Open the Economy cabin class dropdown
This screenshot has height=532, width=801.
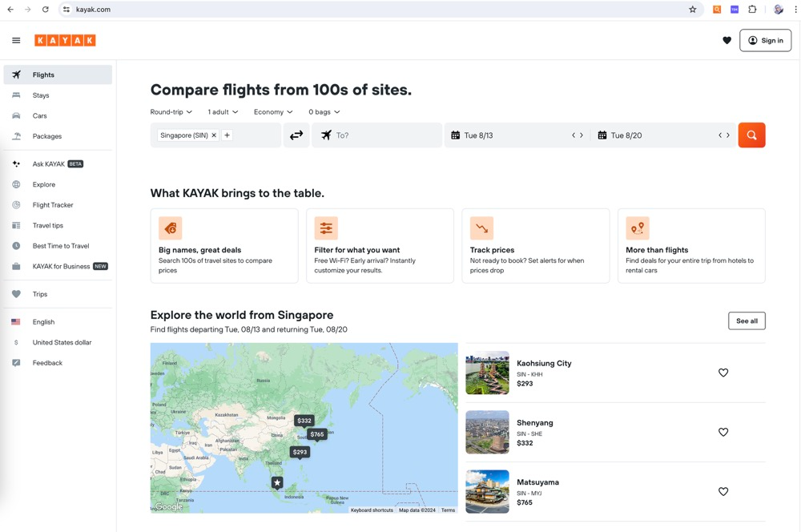[272, 112]
